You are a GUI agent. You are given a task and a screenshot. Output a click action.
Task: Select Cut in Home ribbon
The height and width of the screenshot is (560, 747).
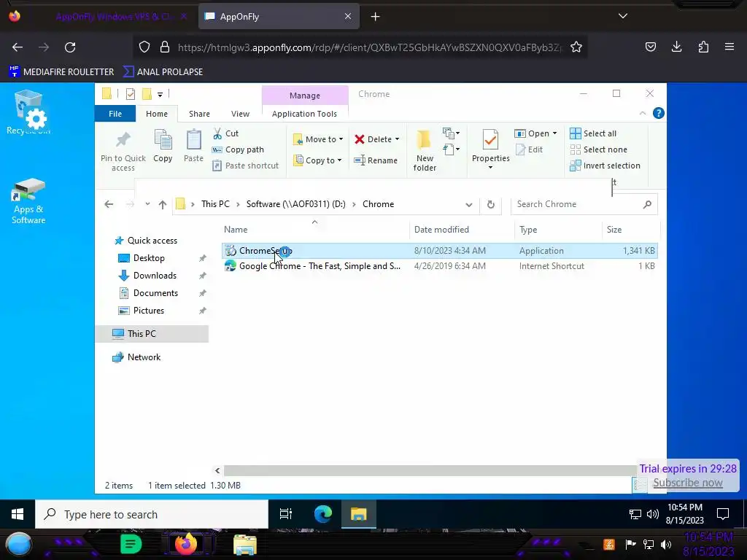226,134
